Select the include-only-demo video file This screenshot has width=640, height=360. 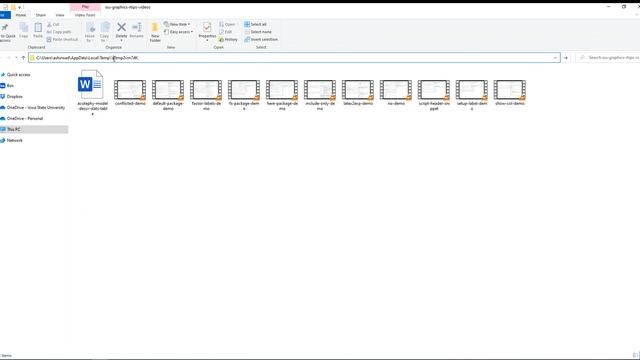click(320, 95)
